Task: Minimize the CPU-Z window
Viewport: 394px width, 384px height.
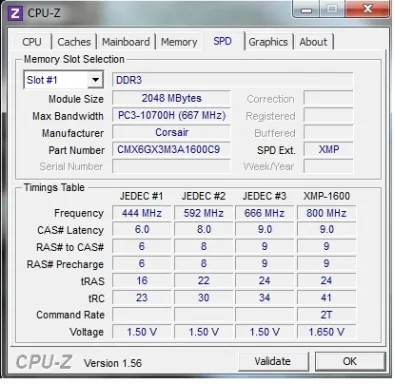Action: [x=306, y=9]
